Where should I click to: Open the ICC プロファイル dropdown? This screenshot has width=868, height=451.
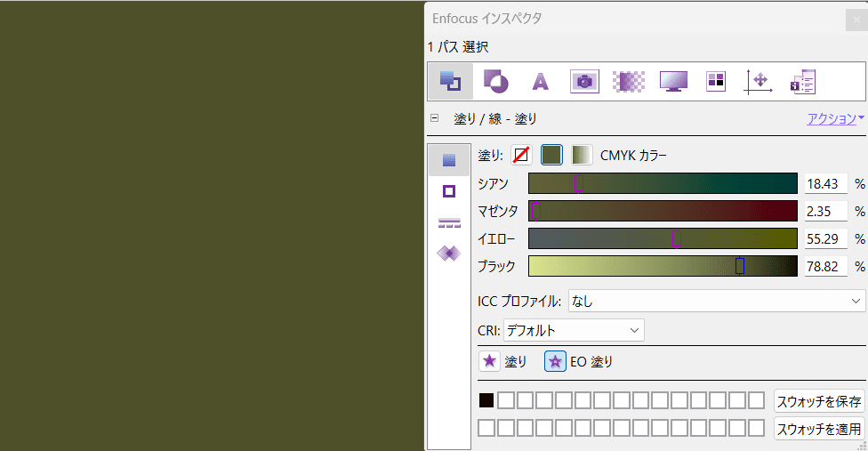pyautogui.click(x=718, y=301)
